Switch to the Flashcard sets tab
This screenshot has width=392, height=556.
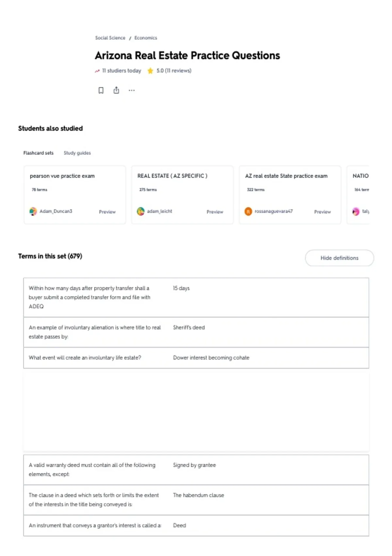click(x=38, y=153)
